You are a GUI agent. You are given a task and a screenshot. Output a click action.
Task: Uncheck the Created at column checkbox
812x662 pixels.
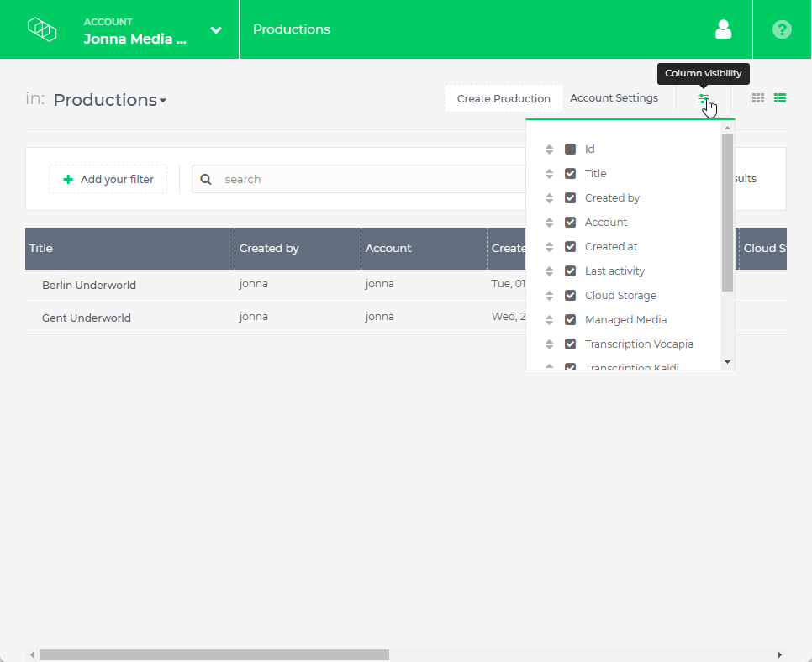pyautogui.click(x=570, y=246)
